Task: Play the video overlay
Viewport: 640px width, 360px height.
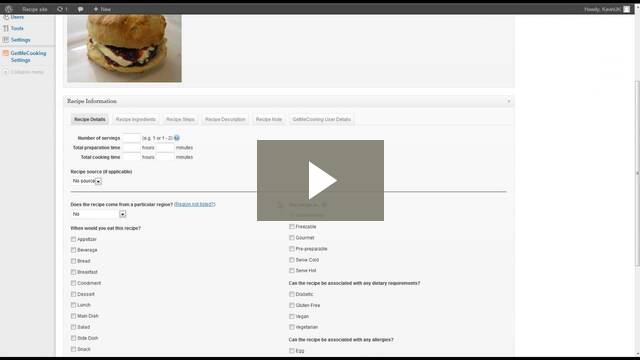Action: [x=320, y=180]
